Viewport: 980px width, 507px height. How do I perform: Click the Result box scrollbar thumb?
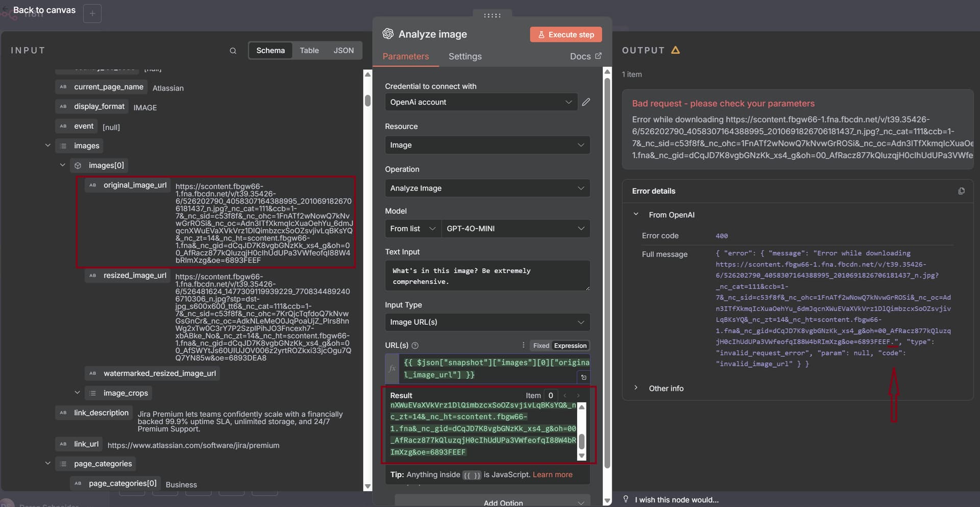click(581, 442)
